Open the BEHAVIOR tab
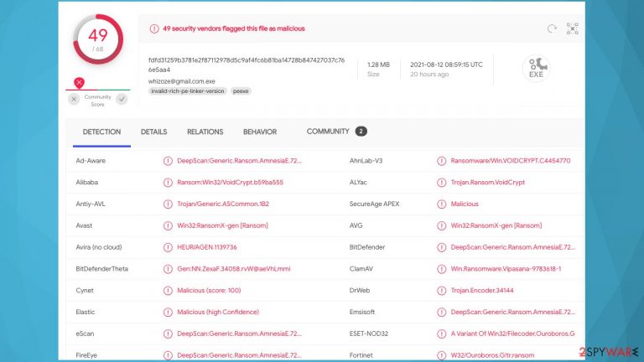The image size is (644, 362). [260, 132]
